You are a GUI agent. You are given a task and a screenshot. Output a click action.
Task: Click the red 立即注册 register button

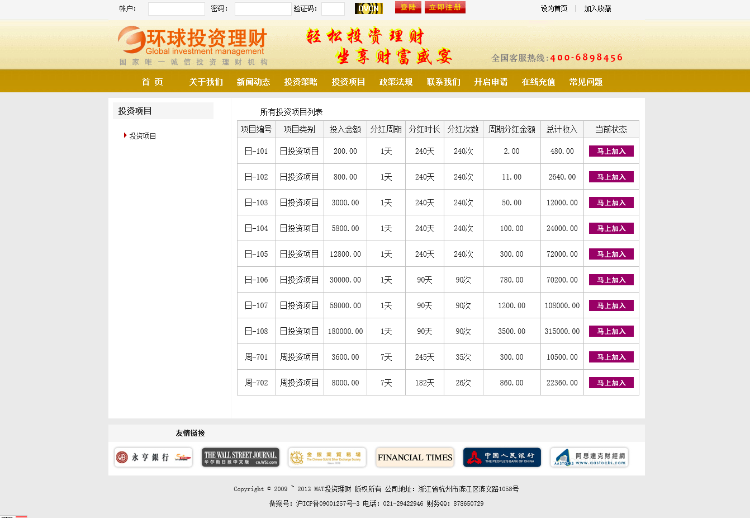tap(445, 7)
